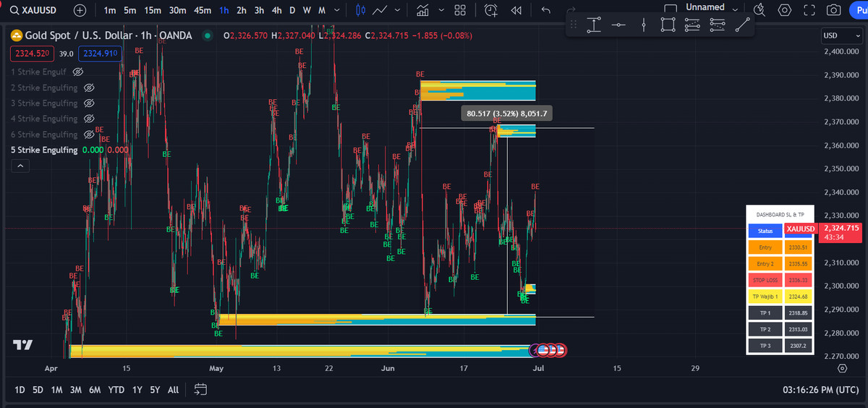The image size is (868, 408).
Task: Undo the last chart action
Action: tap(546, 11)
